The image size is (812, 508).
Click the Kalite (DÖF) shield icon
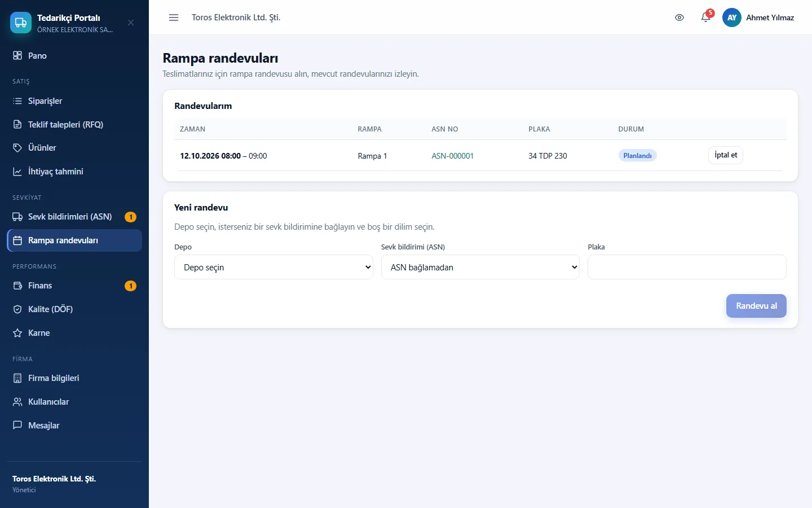[x=17, y=309]
